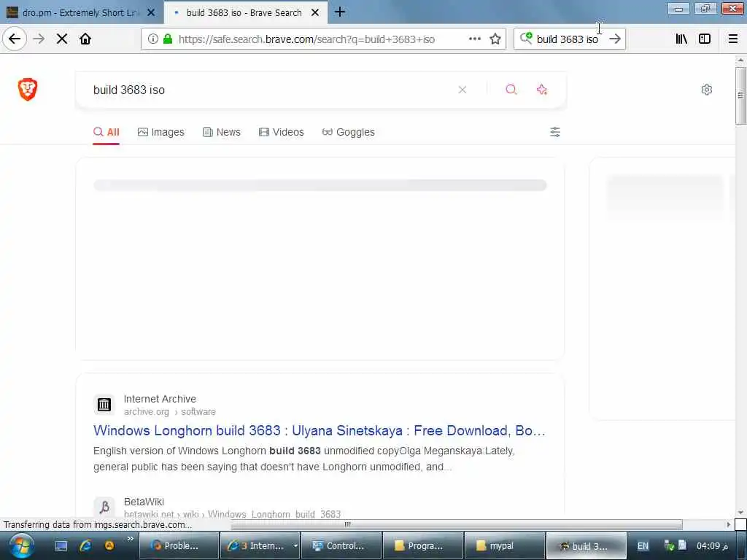Open mypal folder taskbar button
Screen dimensions: 747x560
click(505, 545)
